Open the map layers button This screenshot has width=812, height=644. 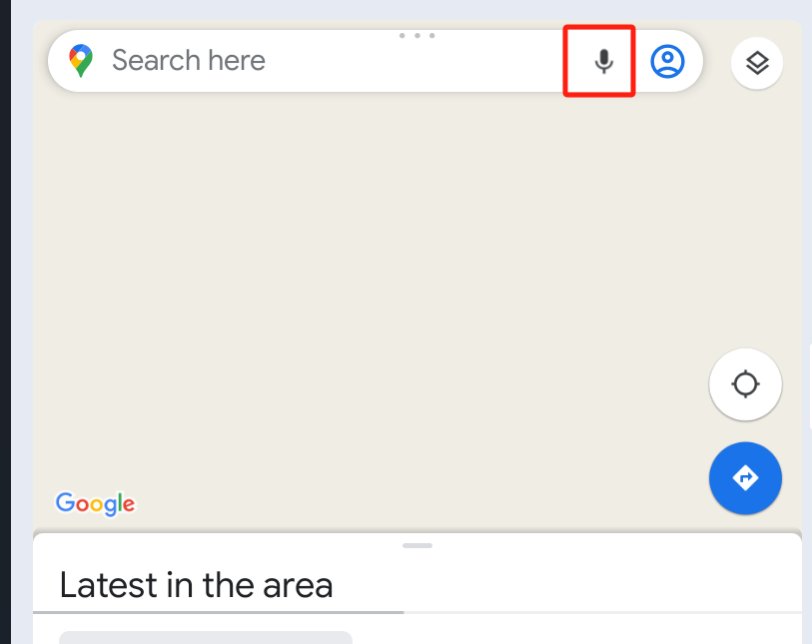(x=757, y=63)
